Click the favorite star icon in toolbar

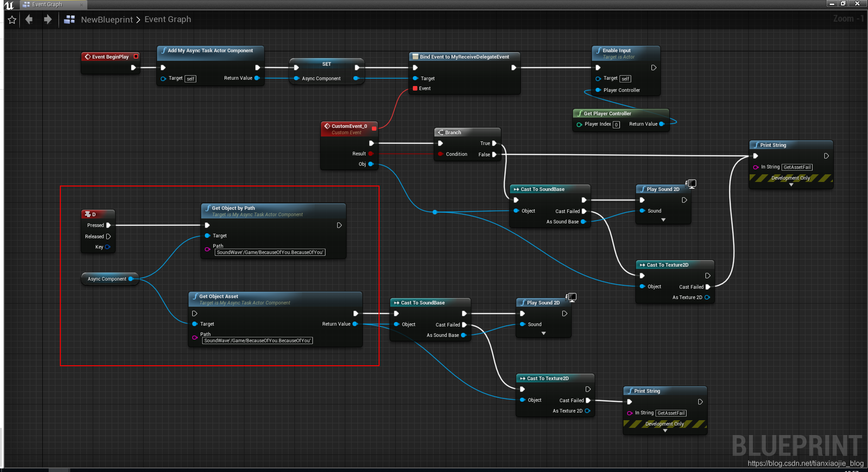pyautogui.click(x=12, y=20)
